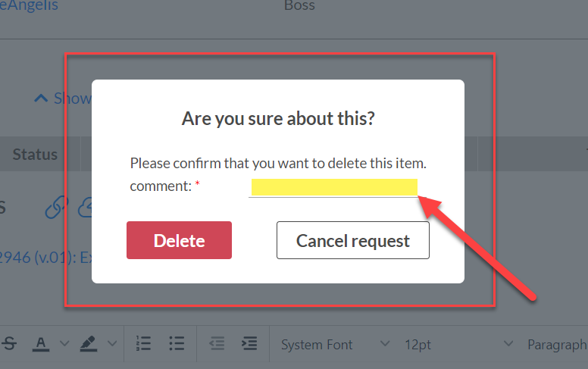Decrease indent of paragraph
The width and height of the screenshot is (588, 369).
217,343
